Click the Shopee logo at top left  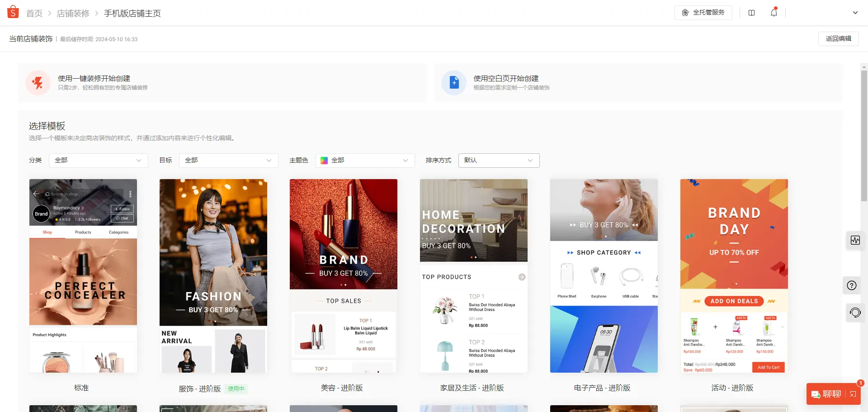pyautogui.click(x=13, y=12)
